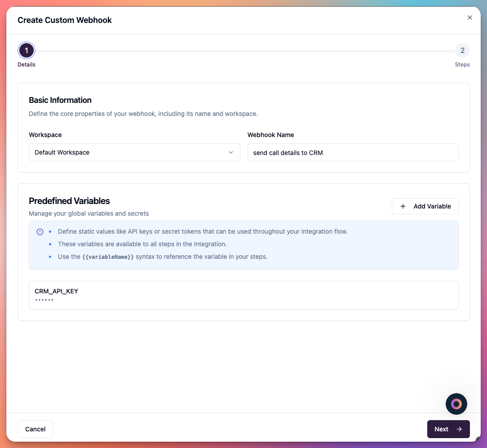This screenshot has width=487, height=448.
Task: Click the step 1 indicator circle
Action: click(26, 50)
